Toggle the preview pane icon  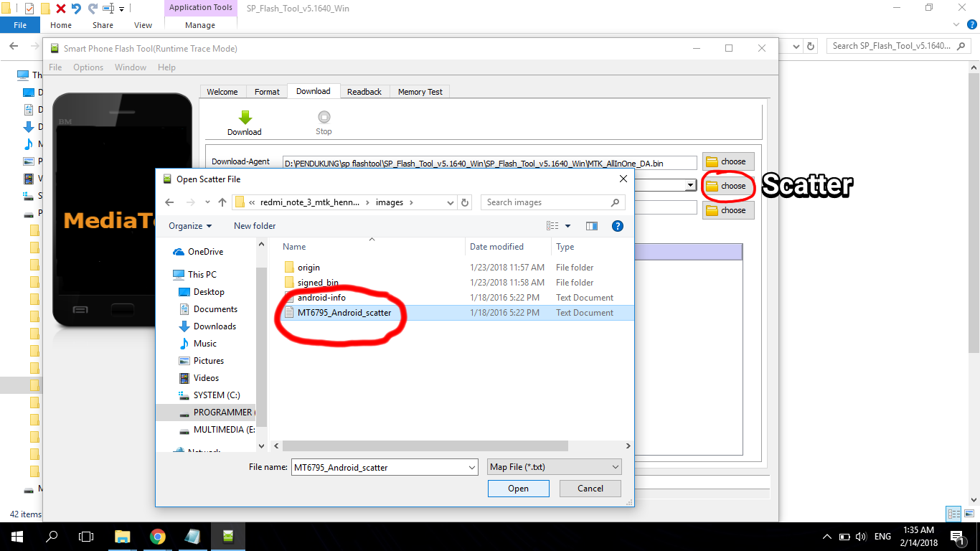click(591, 226)
